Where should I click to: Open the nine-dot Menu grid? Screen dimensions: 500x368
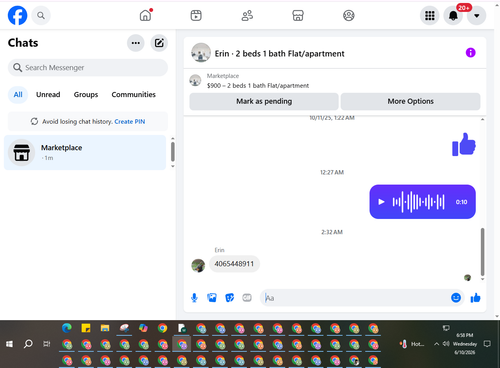pos(430,15)
